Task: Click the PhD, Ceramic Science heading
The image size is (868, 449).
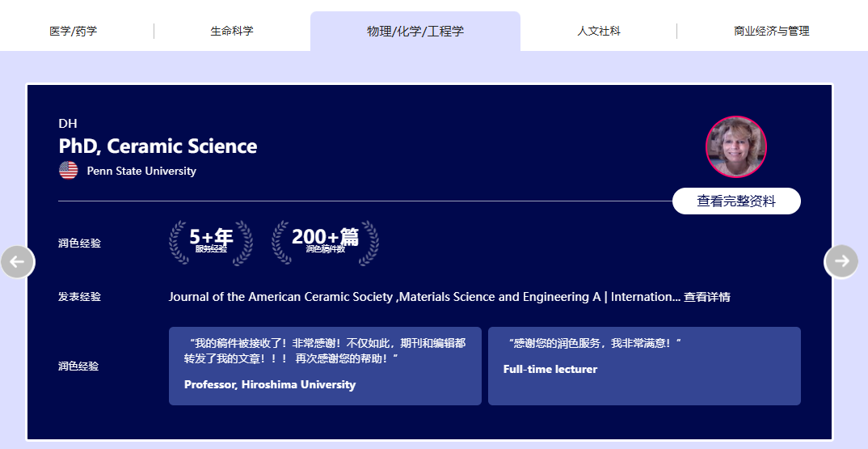Action: click(x=158, y=146)
